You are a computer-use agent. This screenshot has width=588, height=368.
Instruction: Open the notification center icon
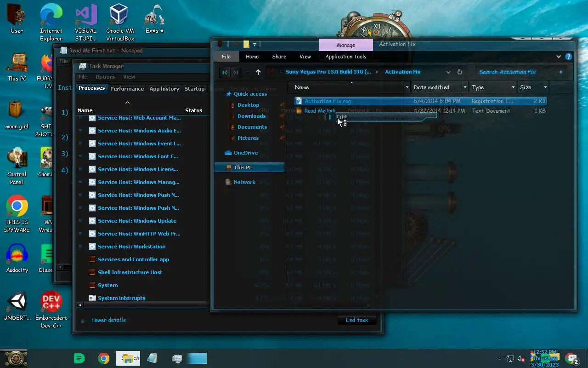(572, 358)
